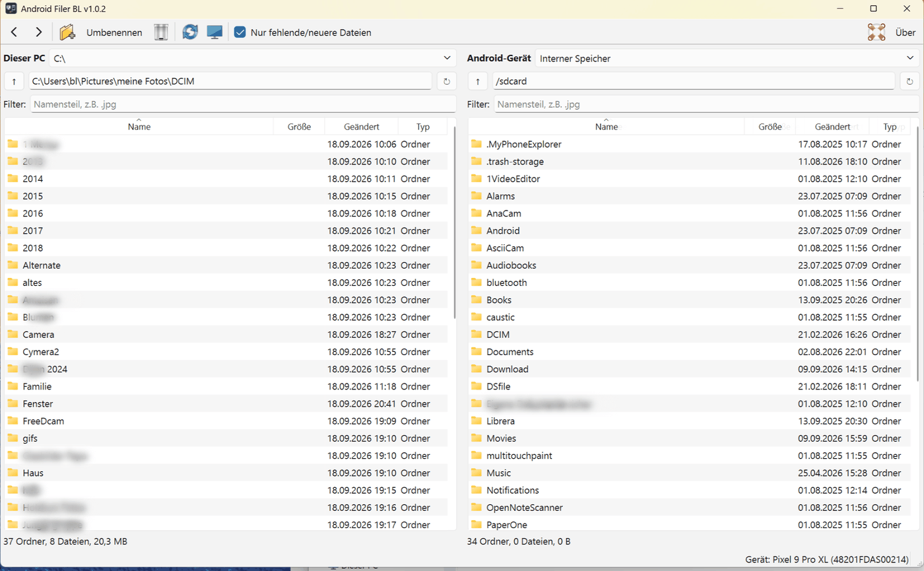Select the OpenNoteScanner folder row
924x571 pixels.
(690, 508)
